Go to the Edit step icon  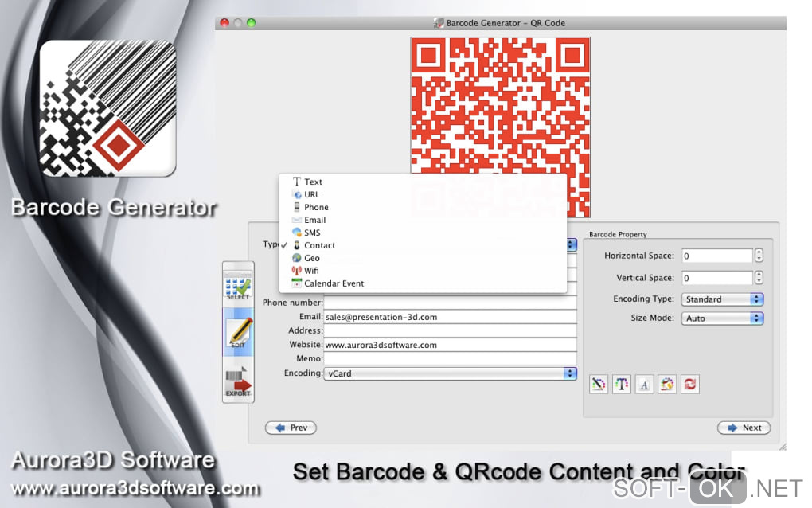click(x=238, y=332)
